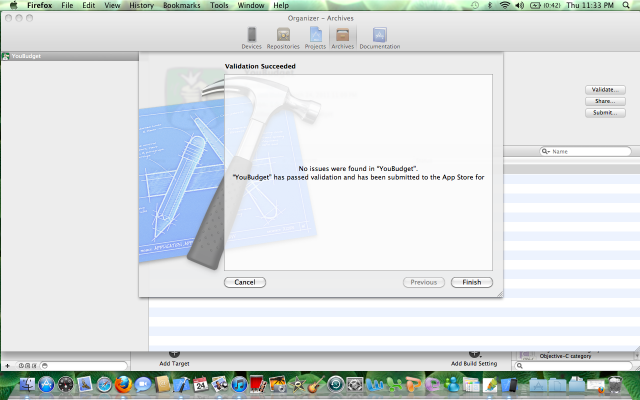Click the bottom-right library search field
The height and width of the screenshot is (400, 640).
[x=573, y=366]
